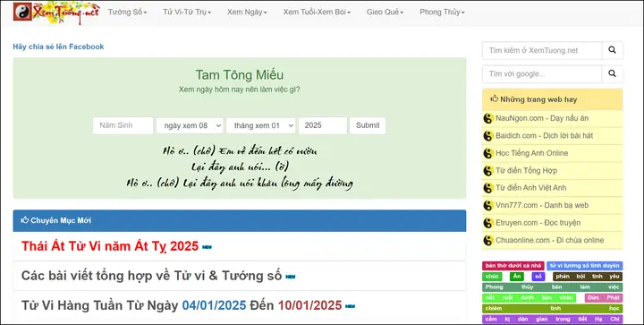Open Vnn777.com - Danh bạ web link
Image resolution: width=644 pixels, height=325 pixels.
click(x=542, y=205)
